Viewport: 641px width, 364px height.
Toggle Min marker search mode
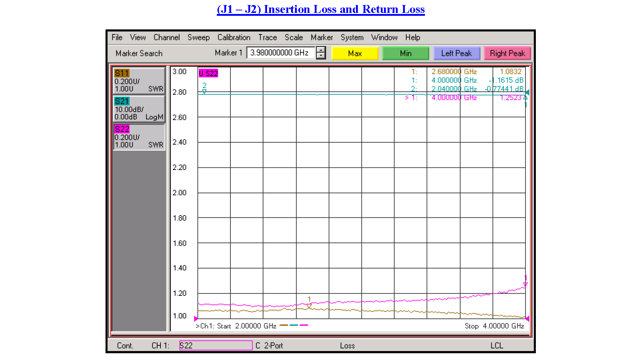click(406, 53)
